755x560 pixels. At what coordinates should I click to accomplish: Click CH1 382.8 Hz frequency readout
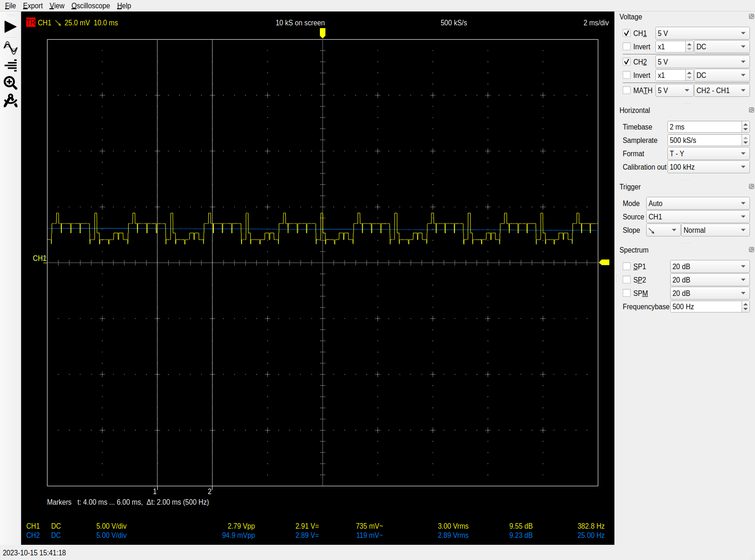point(591,526)
